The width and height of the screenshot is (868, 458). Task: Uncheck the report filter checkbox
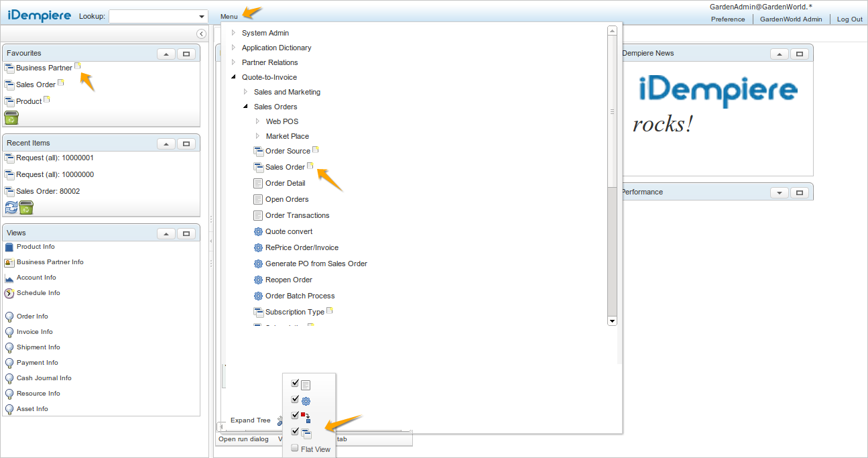295,383
